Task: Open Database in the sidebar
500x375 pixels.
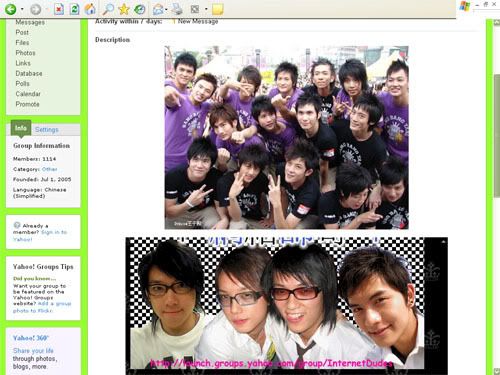Action: pos(29,74)
